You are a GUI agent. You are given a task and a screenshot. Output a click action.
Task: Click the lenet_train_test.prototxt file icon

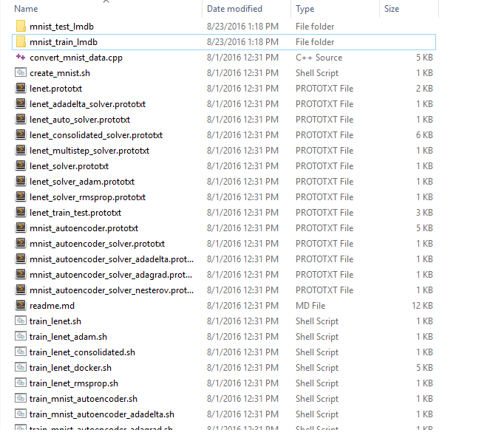(x=21, y=212)
